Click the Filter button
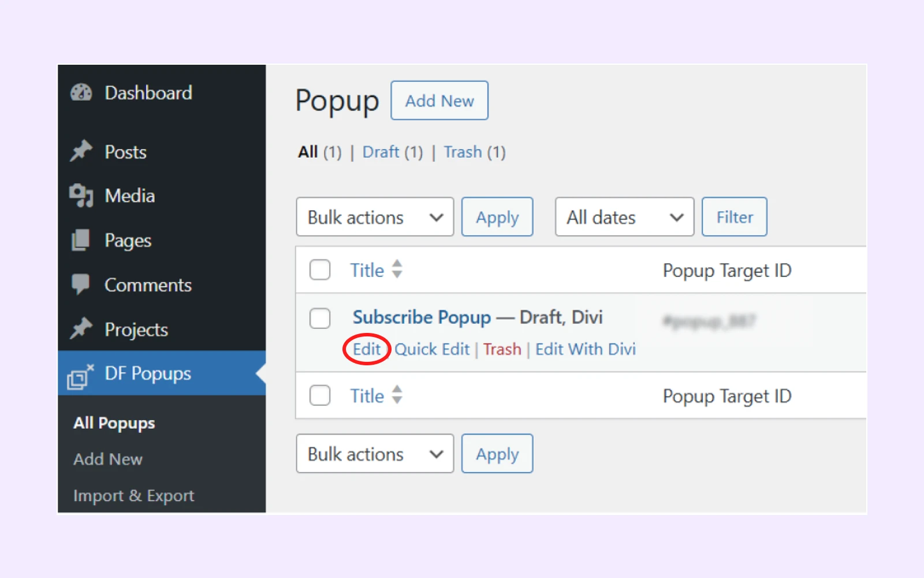 tap(735, 217)
